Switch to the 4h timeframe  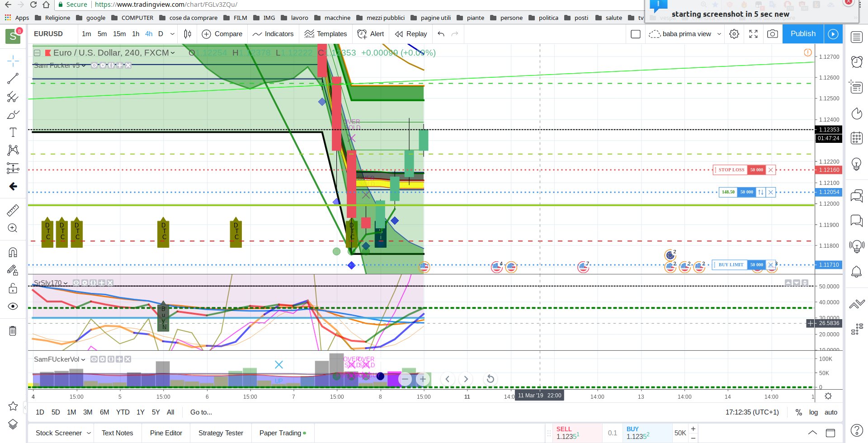pos(149,34)
